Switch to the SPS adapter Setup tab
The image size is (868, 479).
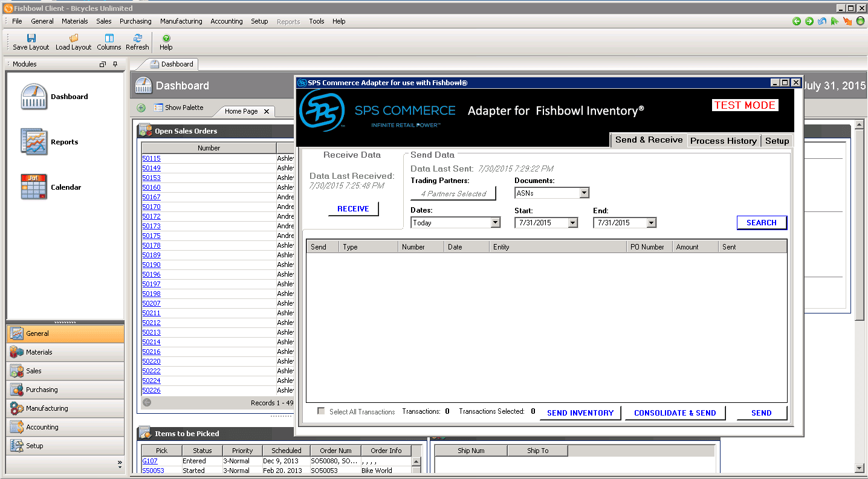coord(777,141)
